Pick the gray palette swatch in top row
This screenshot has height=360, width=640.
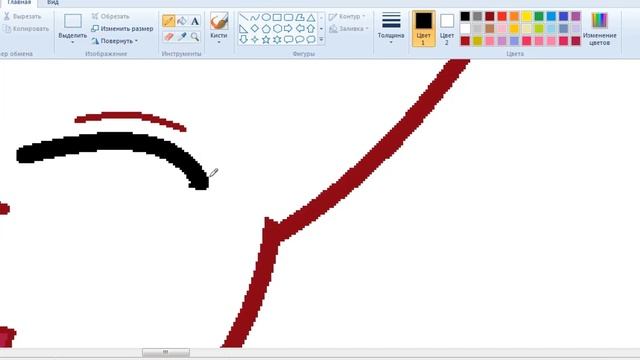point(477,16)
